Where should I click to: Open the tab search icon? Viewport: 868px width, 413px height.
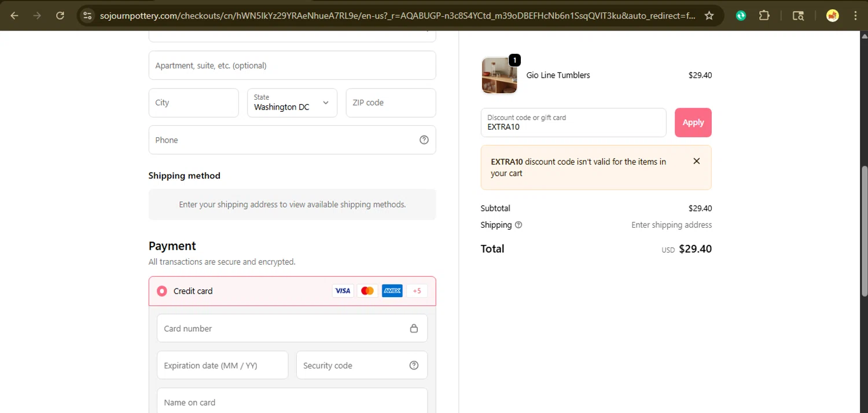tap(798, 16)
